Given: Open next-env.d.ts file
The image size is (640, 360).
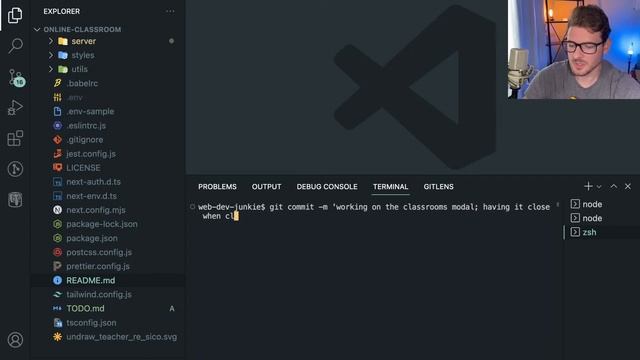Looking at the screenshot, I should [x=91, y=196].
